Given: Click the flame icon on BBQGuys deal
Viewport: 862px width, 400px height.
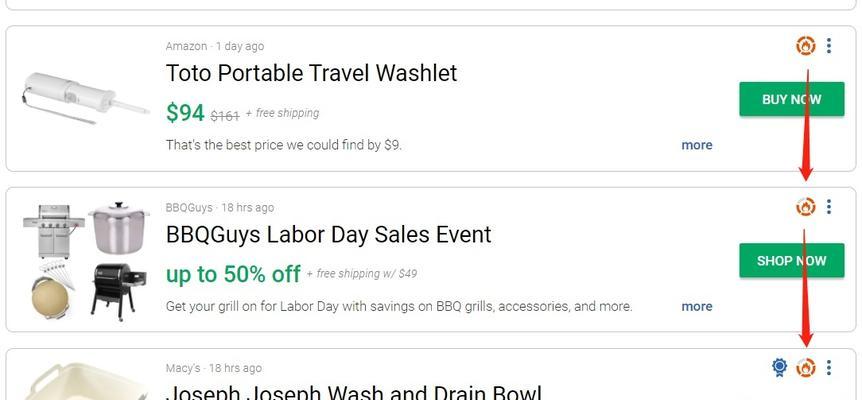Looking at the screenshot, I should (x=805, y=207).
